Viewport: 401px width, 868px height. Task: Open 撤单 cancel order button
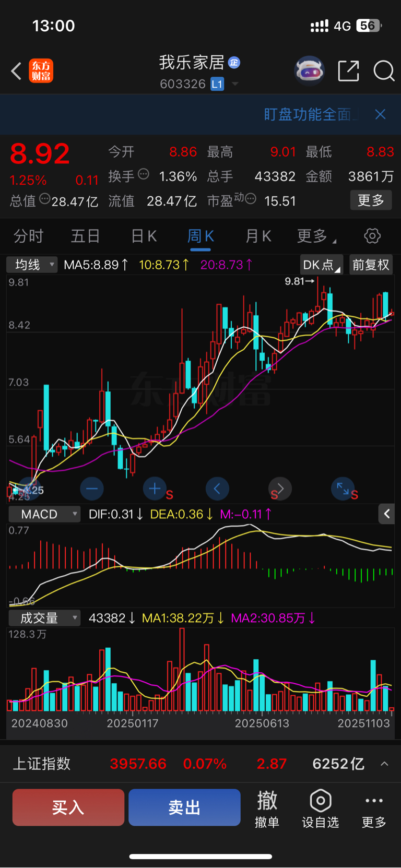pos(267,808)
